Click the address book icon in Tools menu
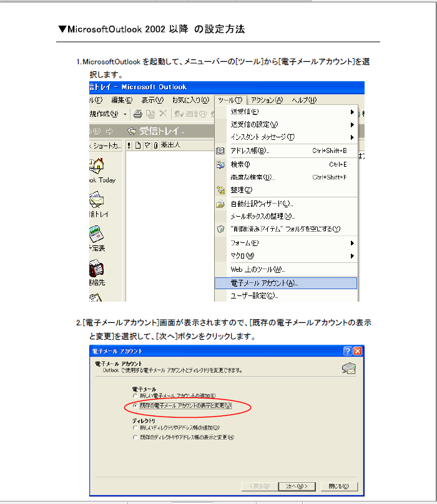 [x=220, y=151]
